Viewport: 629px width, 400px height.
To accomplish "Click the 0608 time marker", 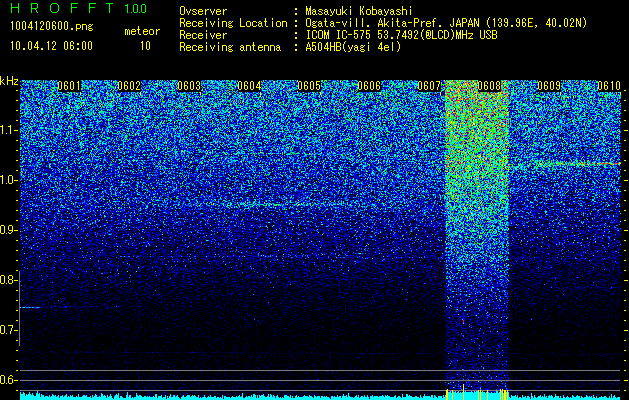I will (x=489, y=86).
